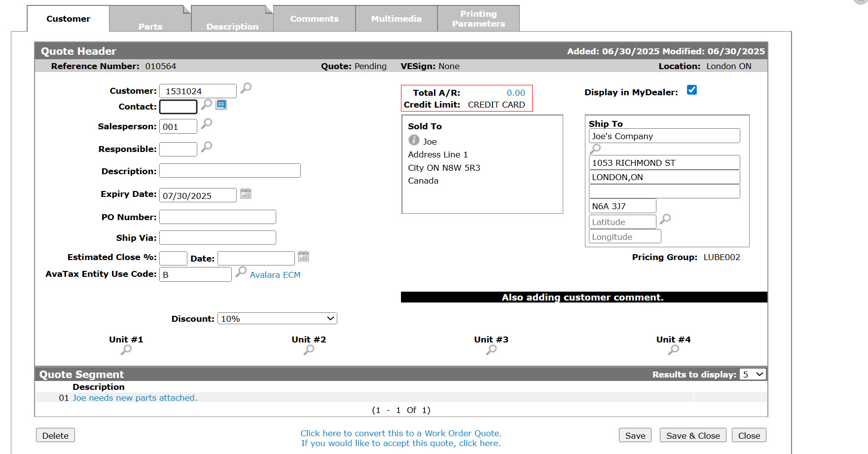The width and height of the screenshot is (868, 454).
Task: Click the Sold To info icon
Action: point(414,141)
